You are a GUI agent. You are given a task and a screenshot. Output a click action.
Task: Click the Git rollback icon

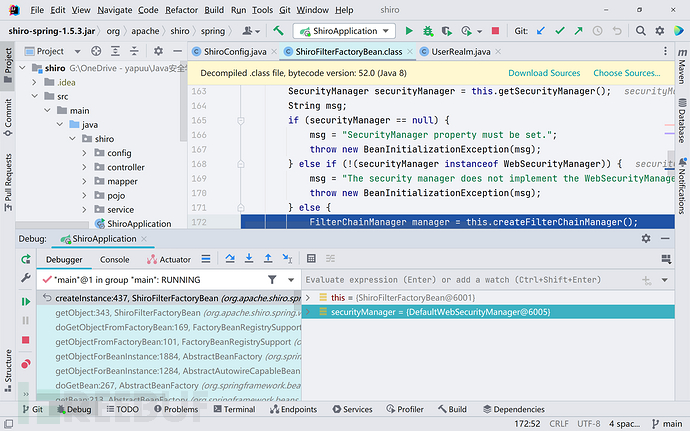point(617,31)
